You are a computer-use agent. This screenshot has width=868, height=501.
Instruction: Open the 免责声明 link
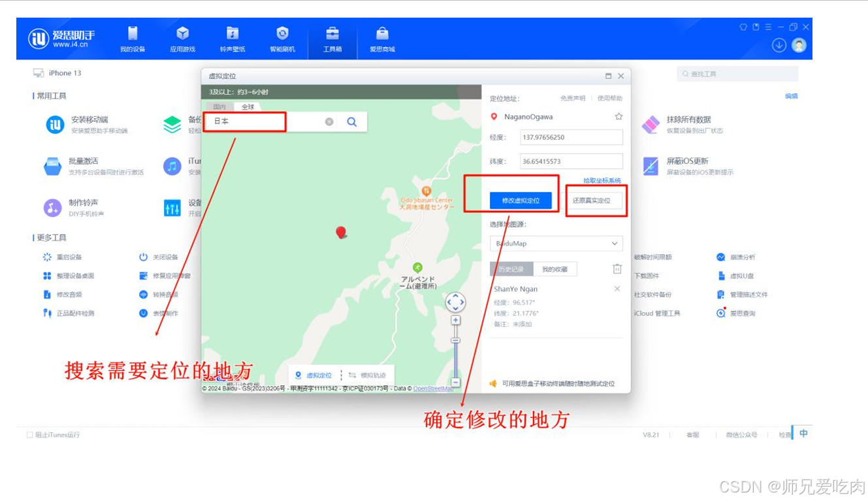coord(573,98)
